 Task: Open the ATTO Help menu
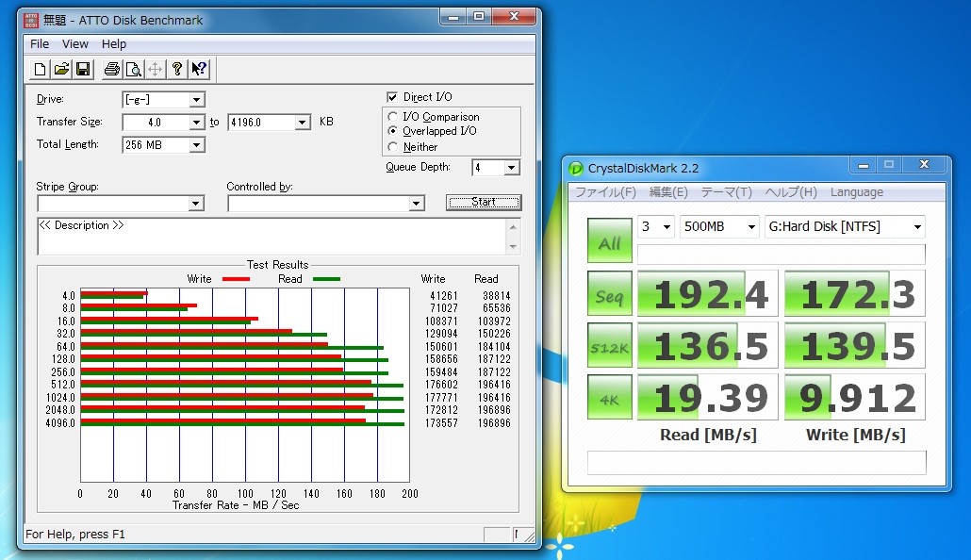point(114,44)
